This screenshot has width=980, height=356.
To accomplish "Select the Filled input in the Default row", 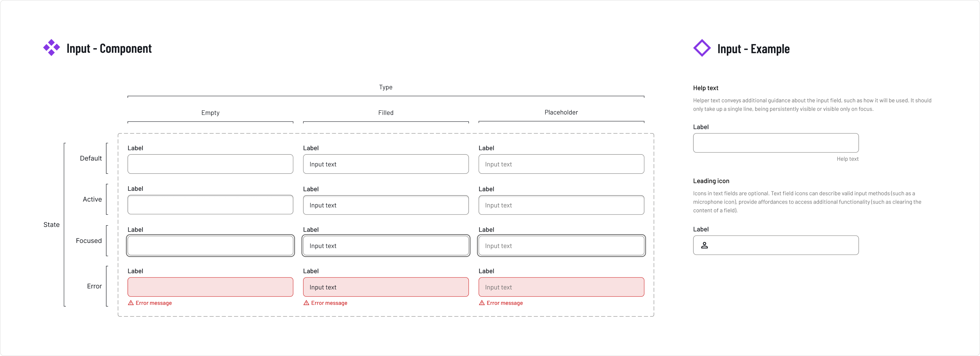I will [x=385, y=164].
